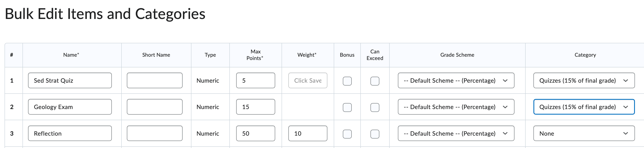The image size is (644, 148).
Task: Open Grade Scheme dropdown for Reflection
Action: [x=456, y=134]
